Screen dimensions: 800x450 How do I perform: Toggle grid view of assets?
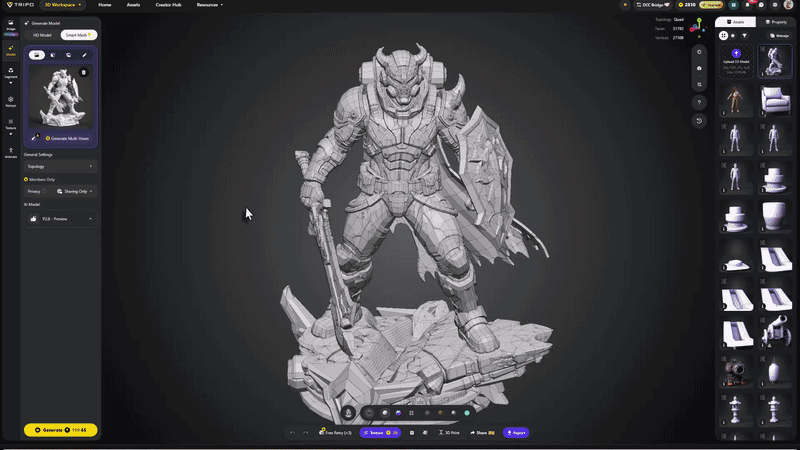pyautogui.click(x=723, y=36)
